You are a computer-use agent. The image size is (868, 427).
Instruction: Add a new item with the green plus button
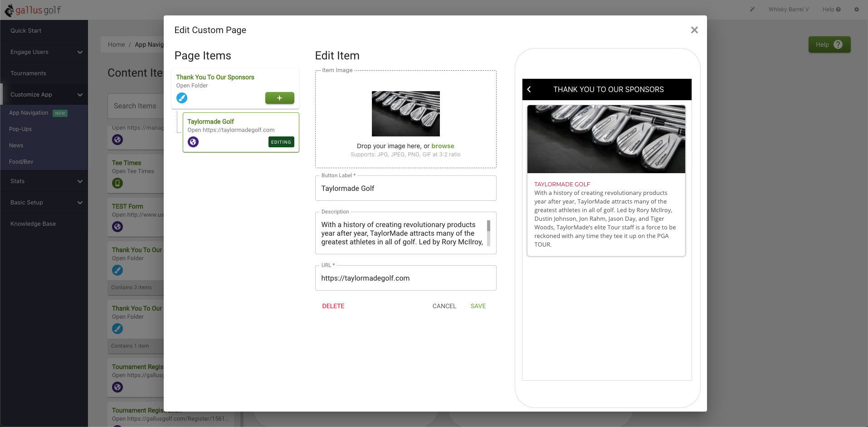coord(280,98)
